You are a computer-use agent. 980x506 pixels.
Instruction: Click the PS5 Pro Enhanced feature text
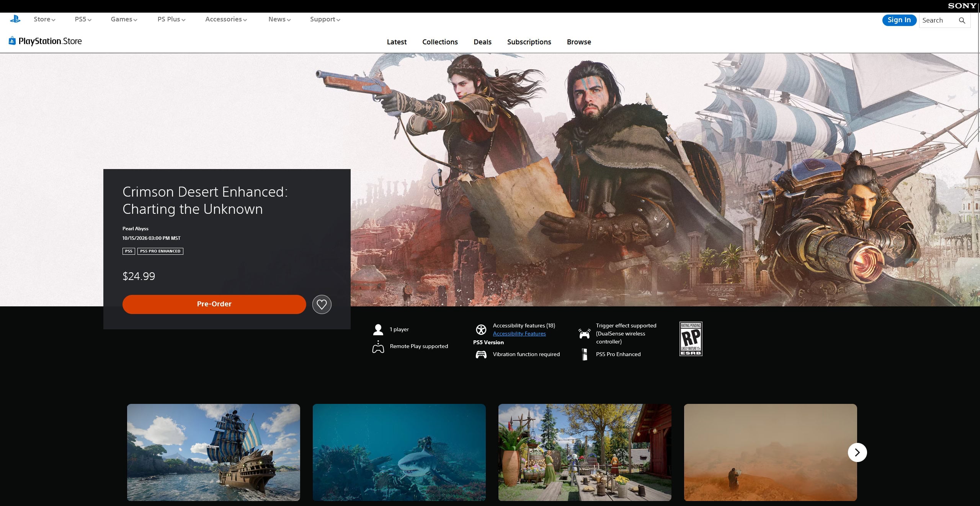point(618,355)
